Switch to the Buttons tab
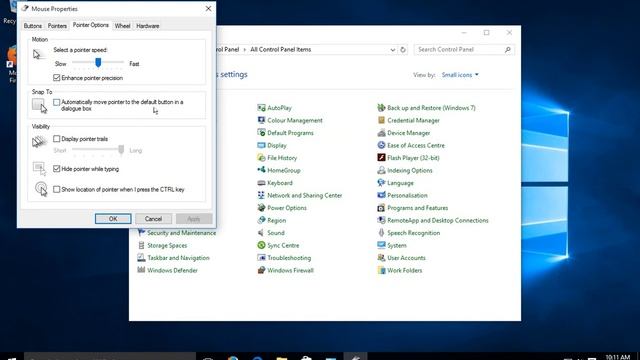This screenshot has height=360, width=640. point(33,26)
